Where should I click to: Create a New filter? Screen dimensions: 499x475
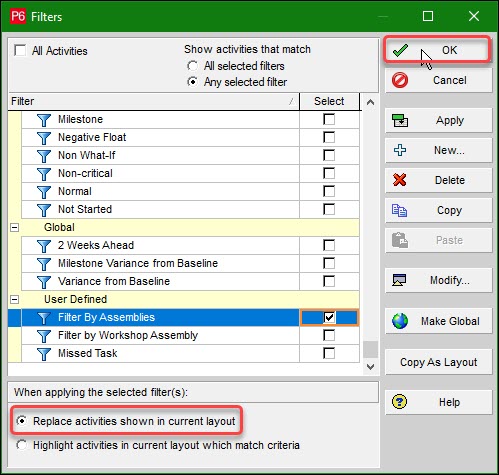[x=439, y=150]
